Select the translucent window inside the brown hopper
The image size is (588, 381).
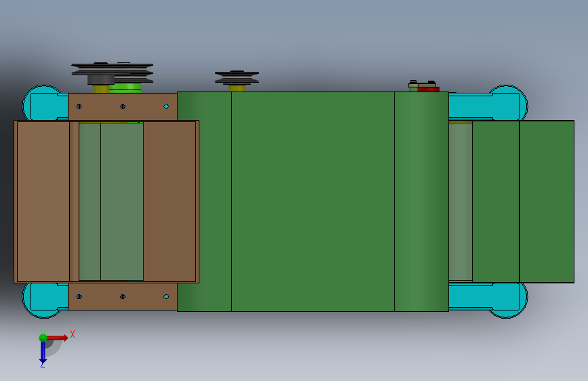click(x=111, y=201)
